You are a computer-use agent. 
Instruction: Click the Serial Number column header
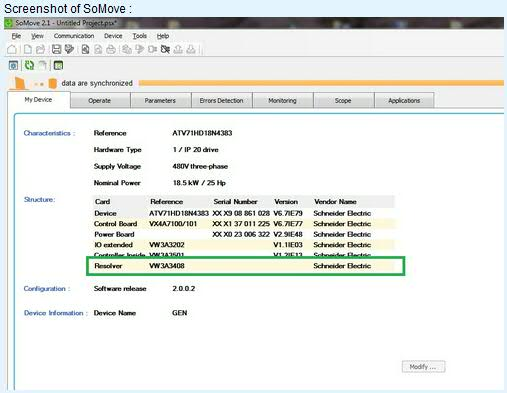(235, 202)
